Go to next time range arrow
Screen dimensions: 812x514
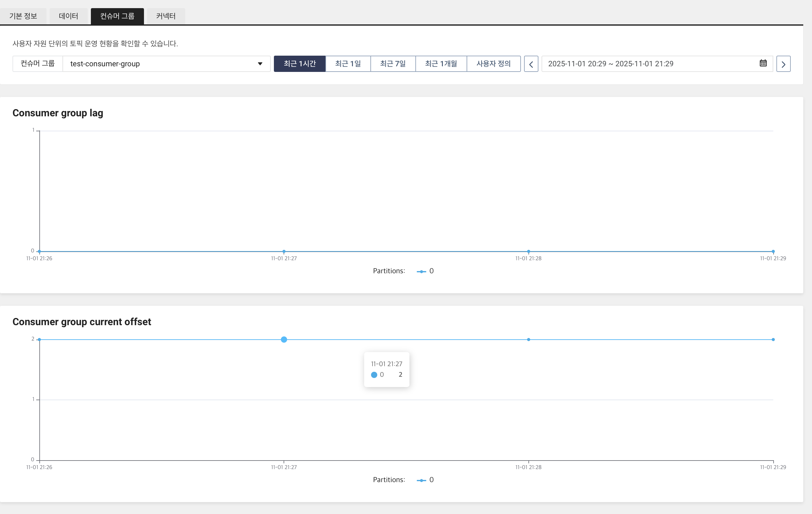click(783, 64)
